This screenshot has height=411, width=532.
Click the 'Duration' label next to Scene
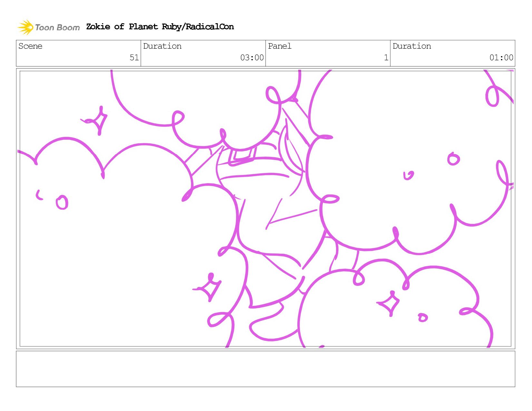point(162,46)
